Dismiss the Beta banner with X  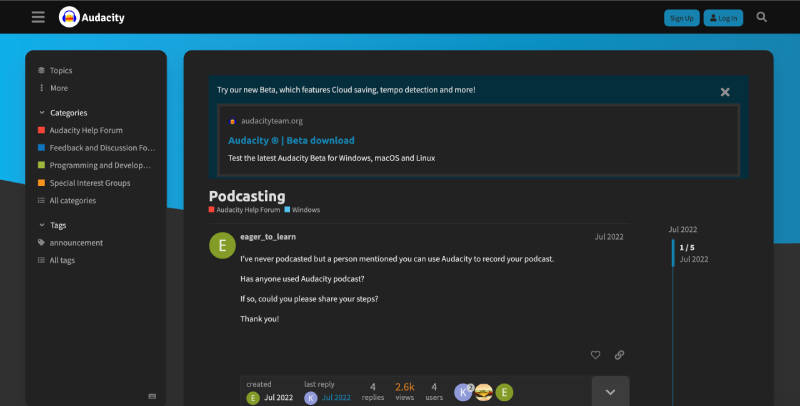coord(725,92)
